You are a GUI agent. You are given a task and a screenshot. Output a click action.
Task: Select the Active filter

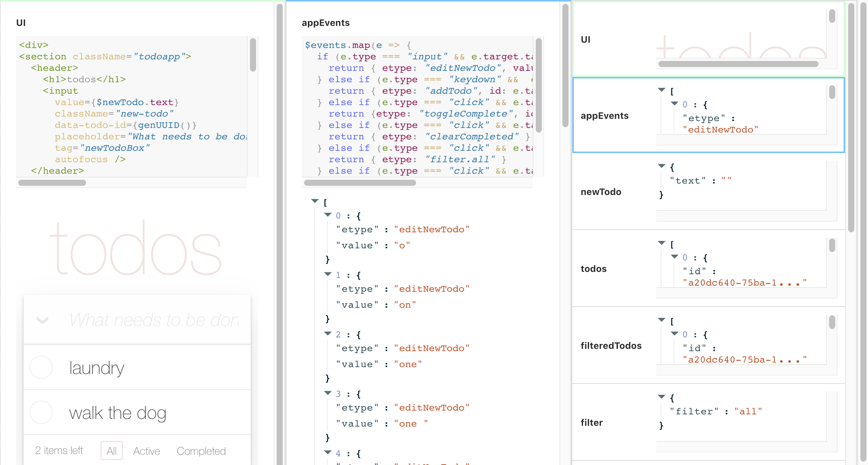click(147, 451)
